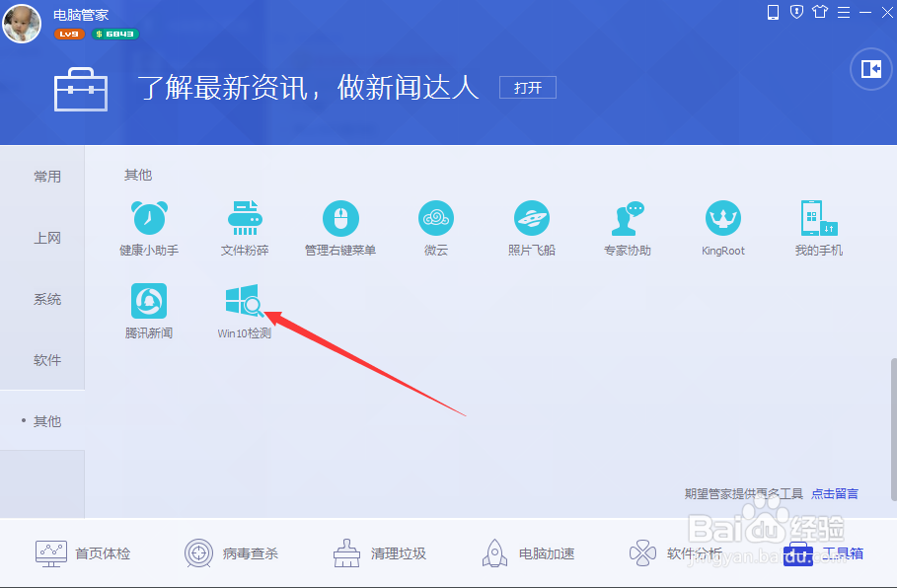Open 管理右键菜单 mouse tool
Image resolution: width=897 pixels, height=588 pixels.
(x=340, y=228)
